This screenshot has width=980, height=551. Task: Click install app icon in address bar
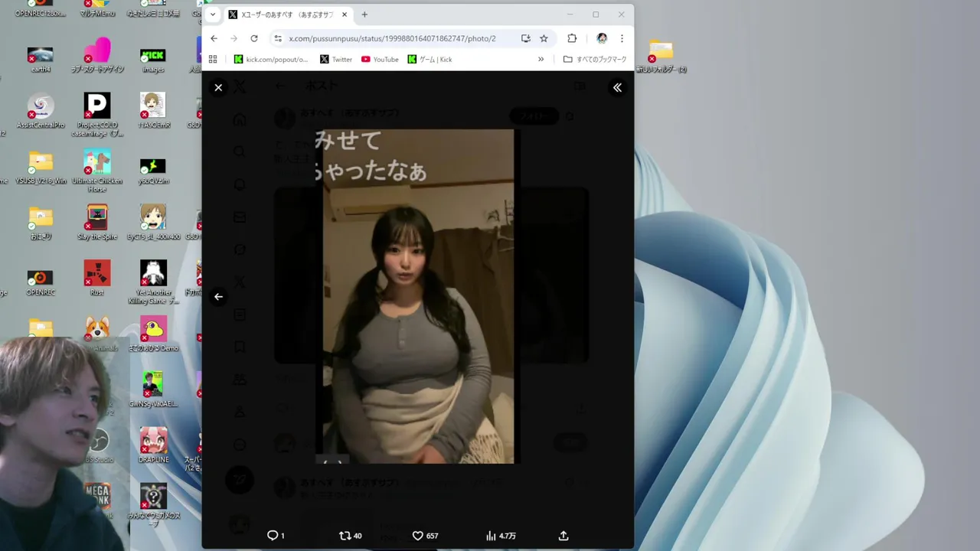point(525,38)
